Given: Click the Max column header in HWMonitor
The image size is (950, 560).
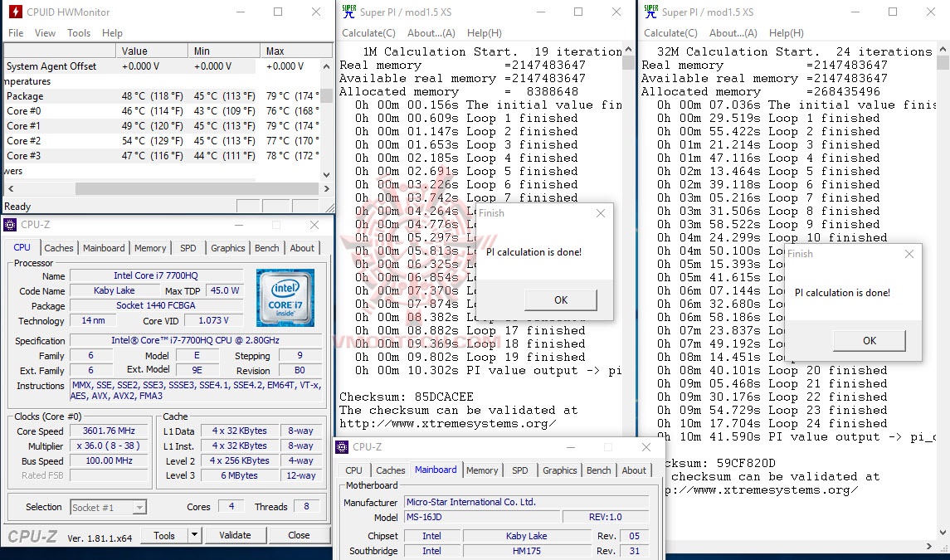Looking at the screenshot, I should click(296, 51).
